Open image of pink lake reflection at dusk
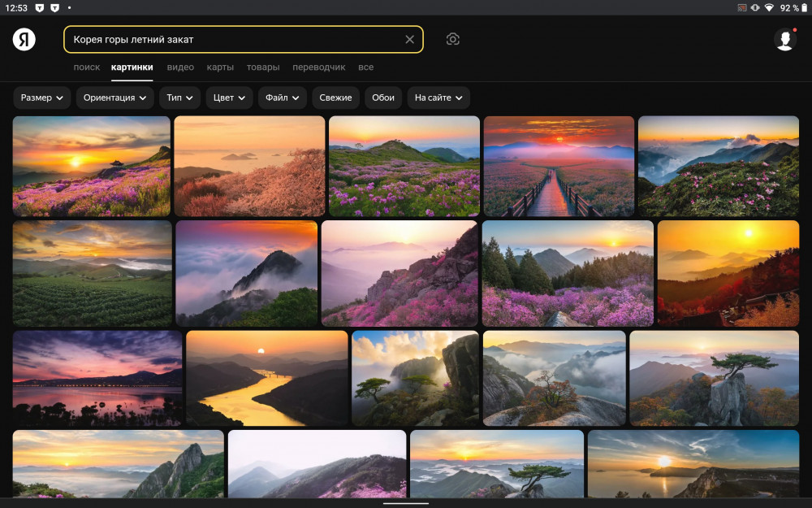This screenshot has width=812, height=508. click(97, 379)
